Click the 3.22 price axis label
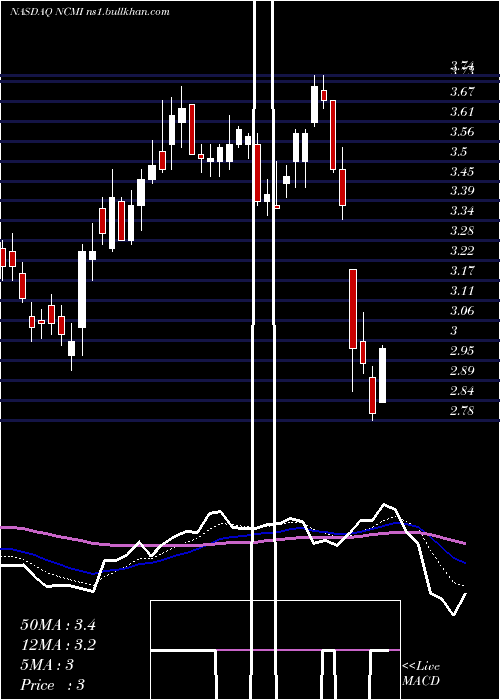The height and width of the screenshot is (700, 500). (x=462, y=251)
